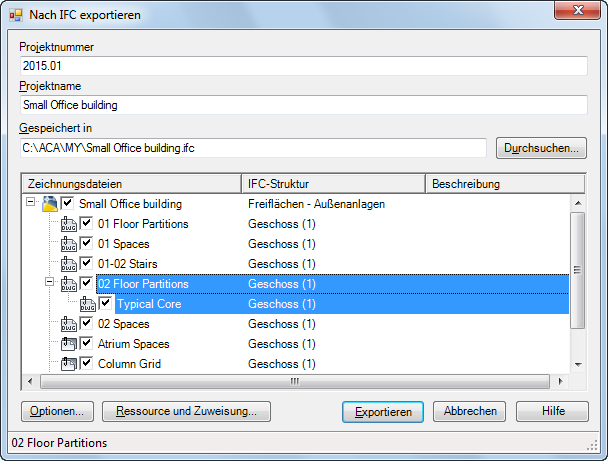
Task: Collapse the 02 Floor Partitions node
Action: (x=49, y=284)
